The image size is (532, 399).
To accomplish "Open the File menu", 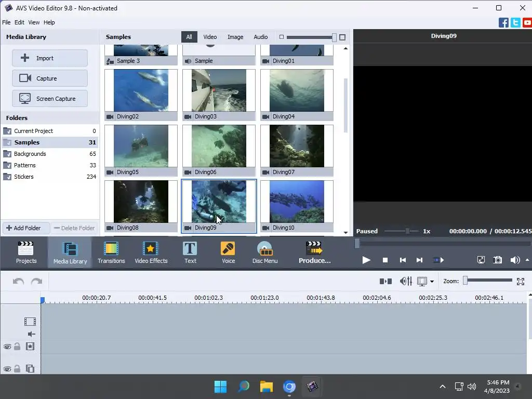I will point(6,22).
